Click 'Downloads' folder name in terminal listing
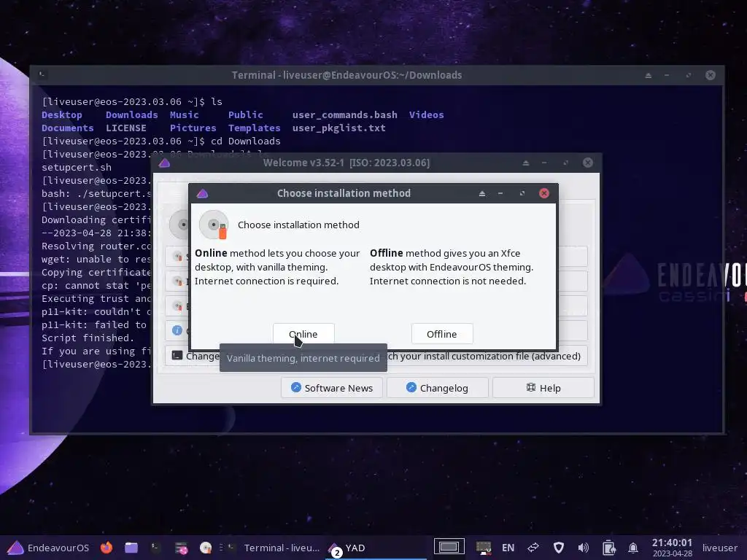747x560 pixels. coord(131,114)
